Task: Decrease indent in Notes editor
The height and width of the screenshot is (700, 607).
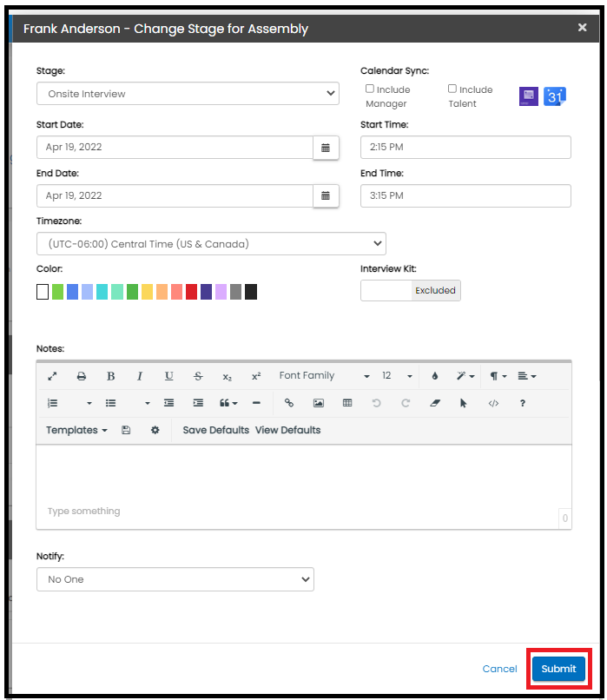Action: point(168,403)
